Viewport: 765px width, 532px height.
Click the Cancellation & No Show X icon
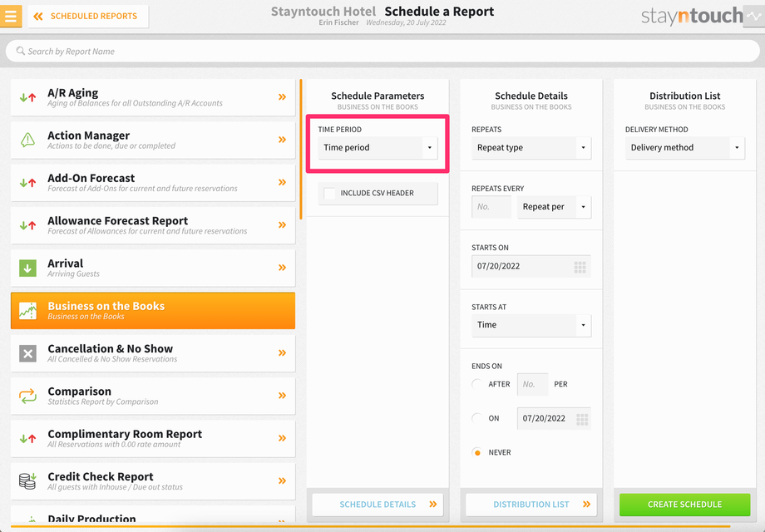27,353
